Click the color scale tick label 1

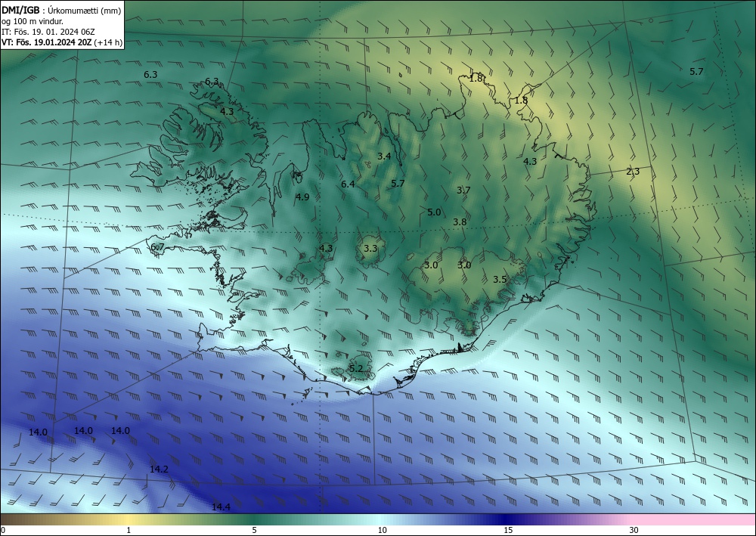129,531
